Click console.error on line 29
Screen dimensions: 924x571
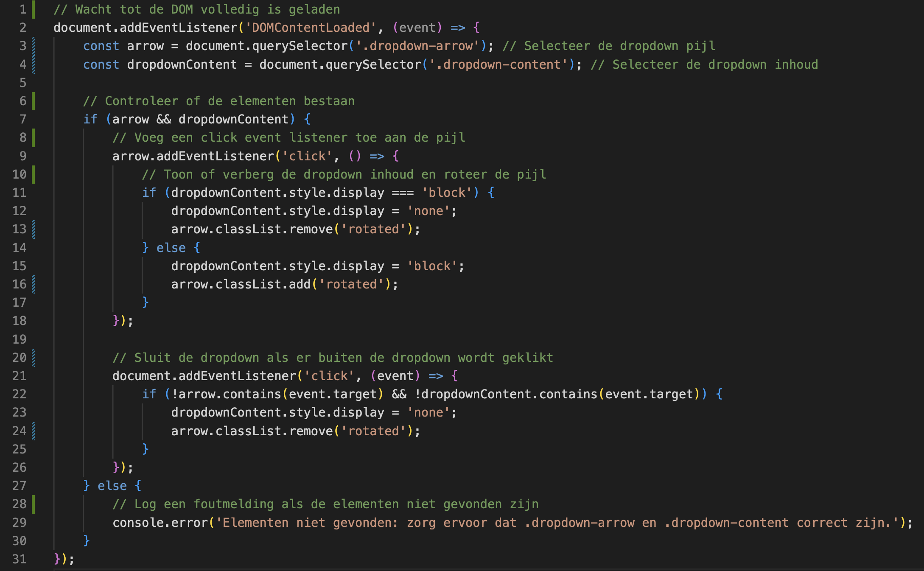(x=160, y=523)
